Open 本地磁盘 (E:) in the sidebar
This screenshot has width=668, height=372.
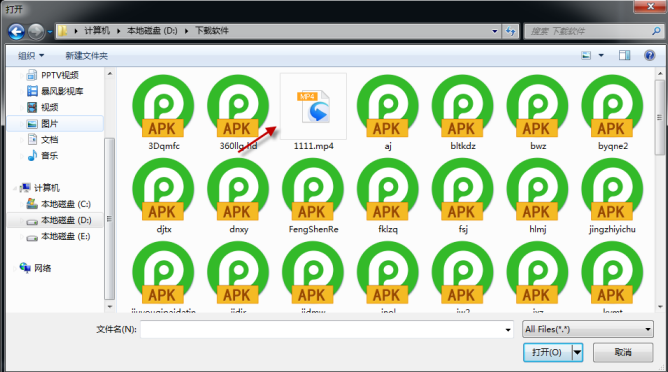[x=66, y=236]
